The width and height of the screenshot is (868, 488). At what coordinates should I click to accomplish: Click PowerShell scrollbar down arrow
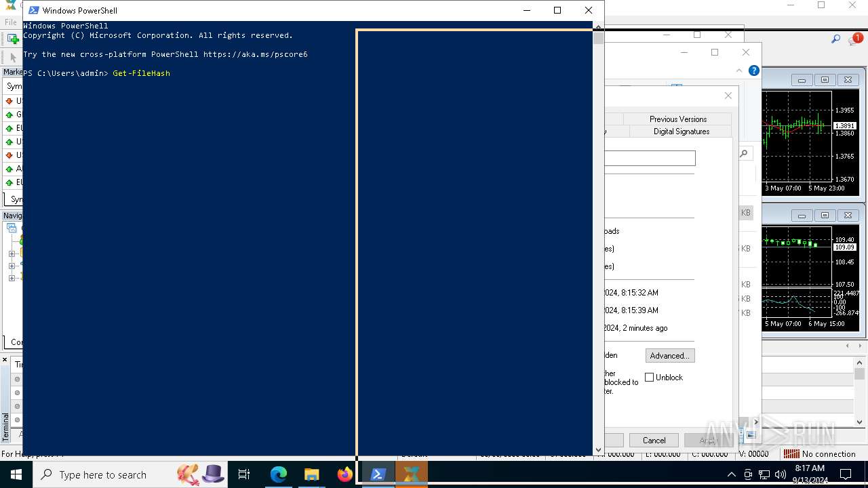tap(598, 449)
